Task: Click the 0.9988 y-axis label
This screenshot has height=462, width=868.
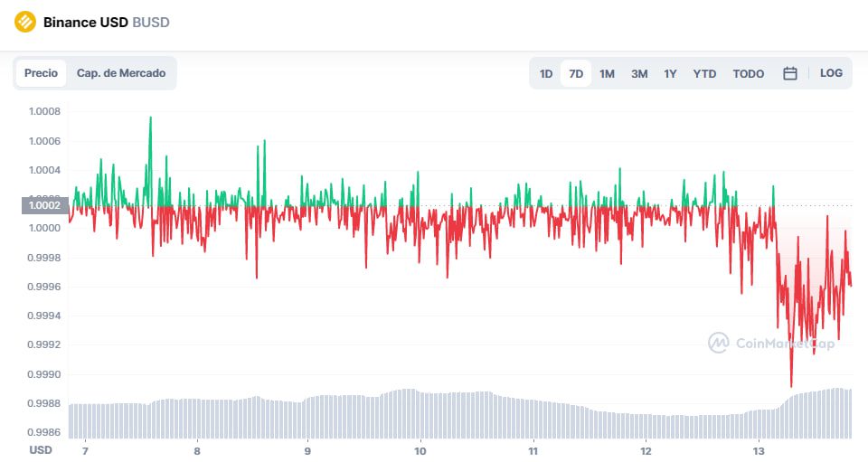Action: tap(44, 403)
